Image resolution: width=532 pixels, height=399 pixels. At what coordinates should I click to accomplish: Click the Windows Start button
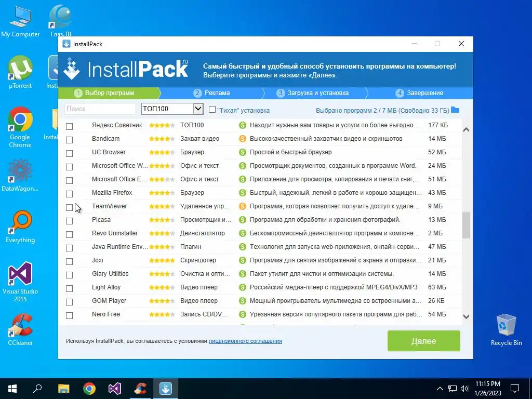click(12, 389)
